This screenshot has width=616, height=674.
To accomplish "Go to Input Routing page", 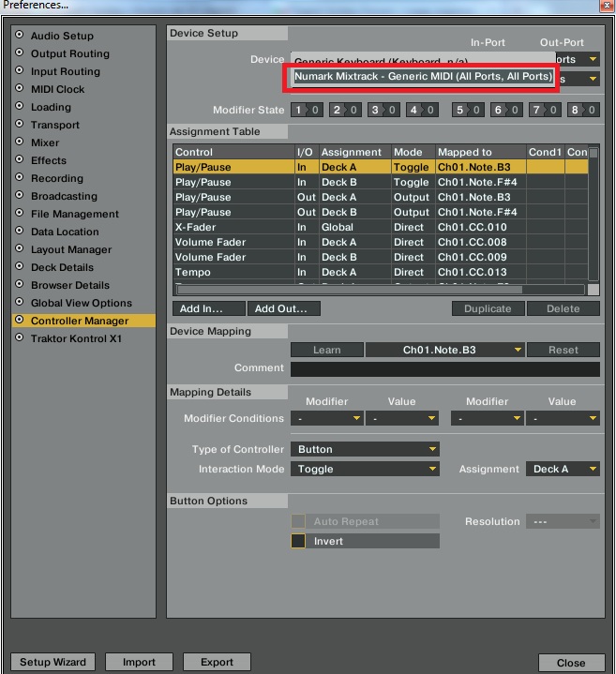I will pyautogui.click(x=66, y=71).
